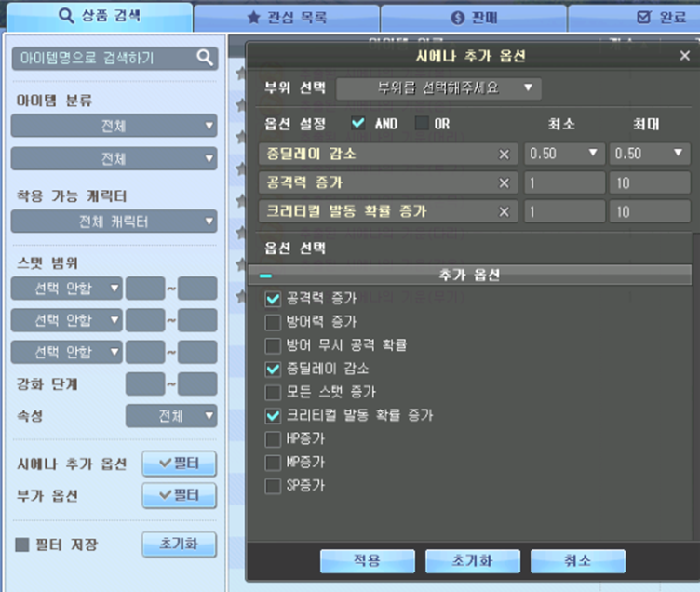Enable the OR option condition checkbox
This screenshot has height=592, width=700.
[422, 124]
